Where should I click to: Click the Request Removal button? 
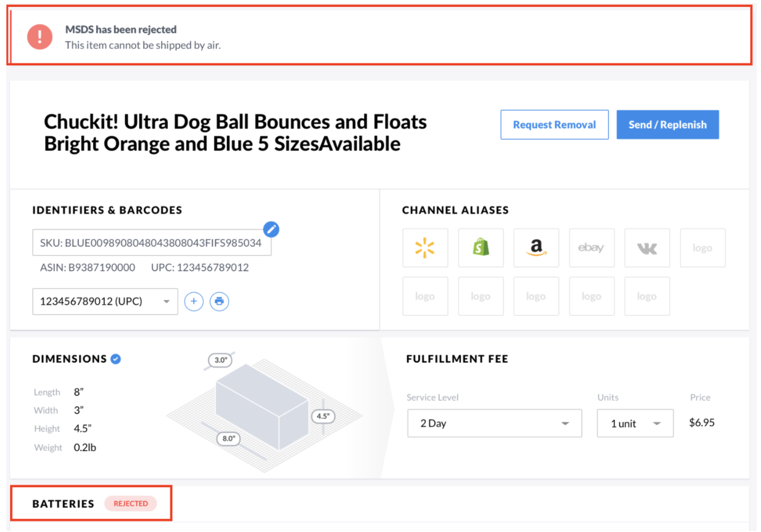(555, 124)
